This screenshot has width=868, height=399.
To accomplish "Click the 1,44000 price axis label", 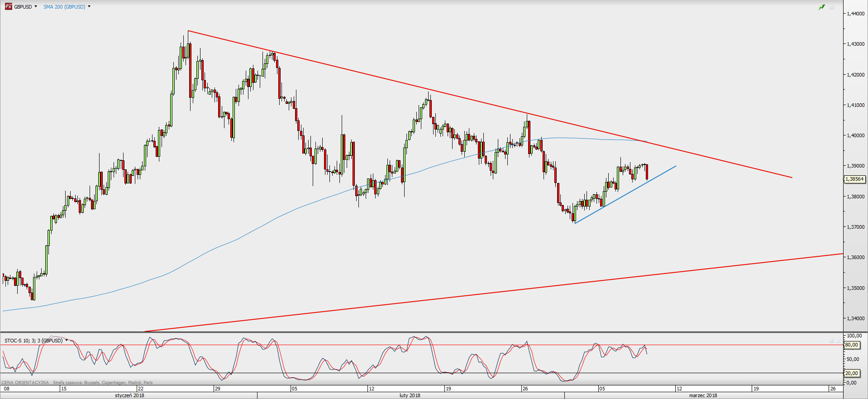I will [855, 14].
